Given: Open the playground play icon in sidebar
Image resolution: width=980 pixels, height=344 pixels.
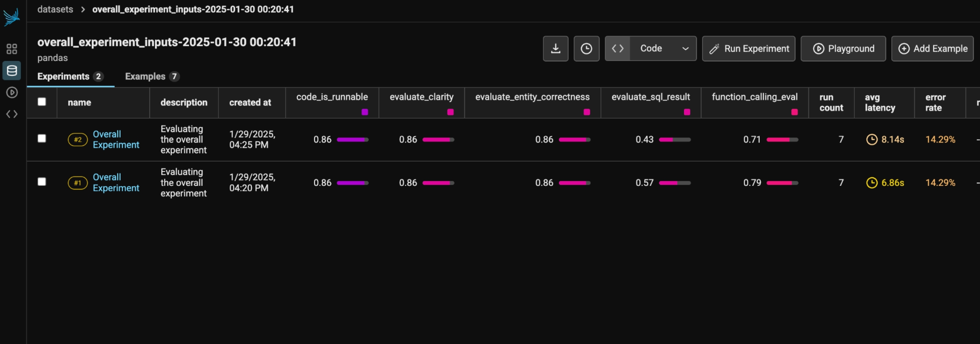Looking at the screenshot, I should 11,92.
